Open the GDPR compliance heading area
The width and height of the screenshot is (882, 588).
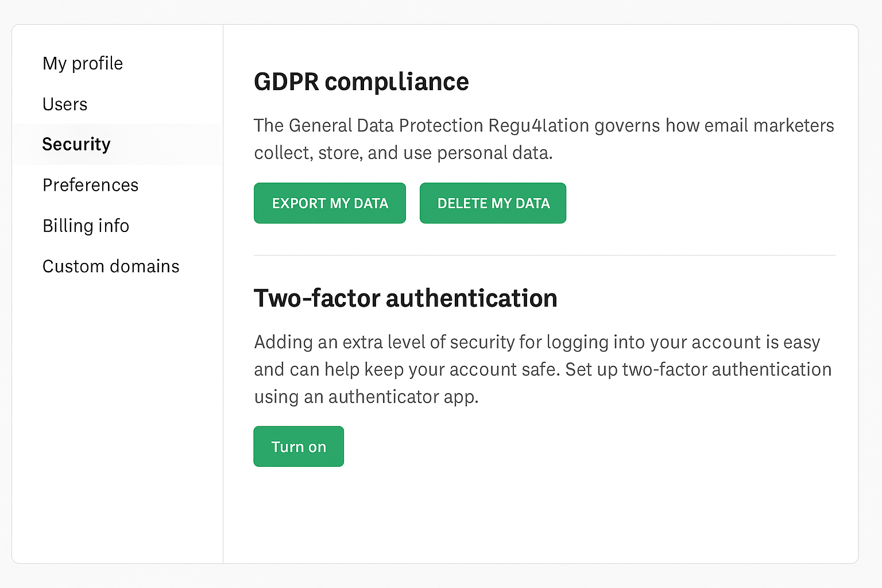tap(361, 82)
